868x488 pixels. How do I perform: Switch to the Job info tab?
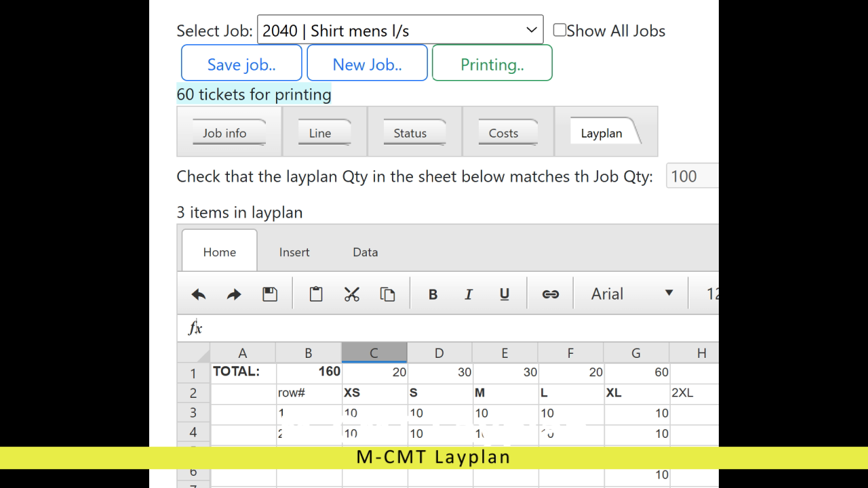coord(224,133)
